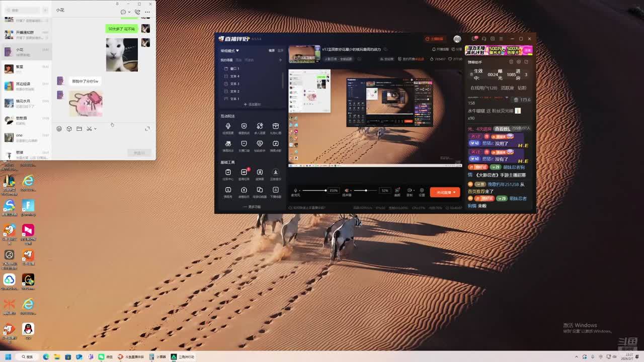The image size is (644, 362).
Task: Mute the speaker volume icon
Action: [x=346, y=191]
